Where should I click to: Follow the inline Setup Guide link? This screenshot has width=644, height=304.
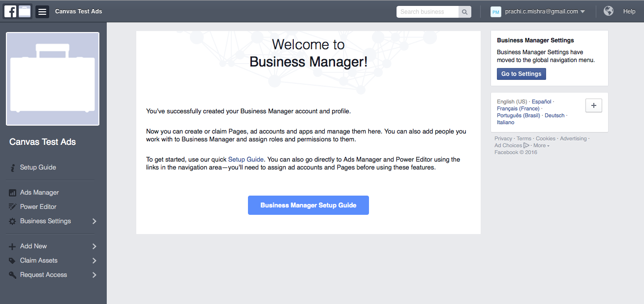[x=246, y=160]
